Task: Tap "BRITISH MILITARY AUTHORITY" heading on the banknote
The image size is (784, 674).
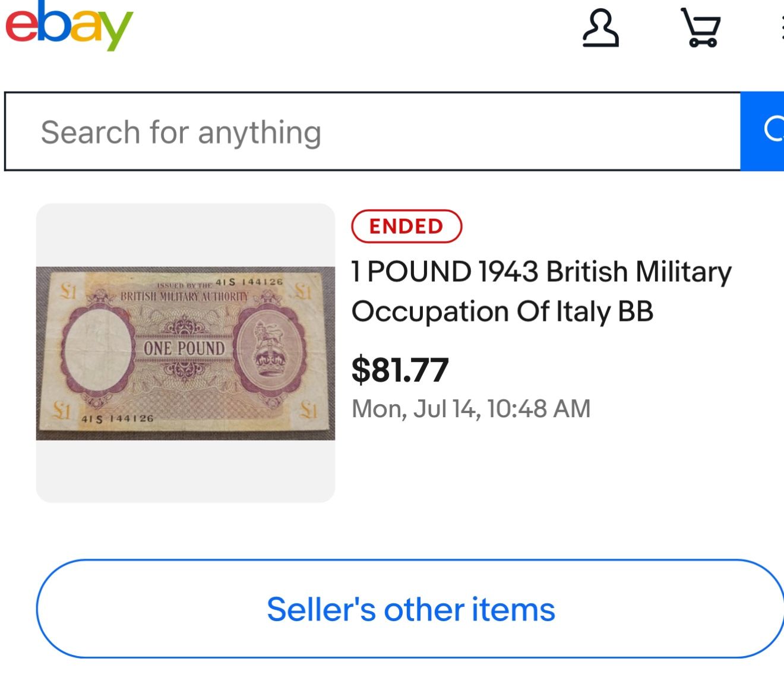Action: 184,296
